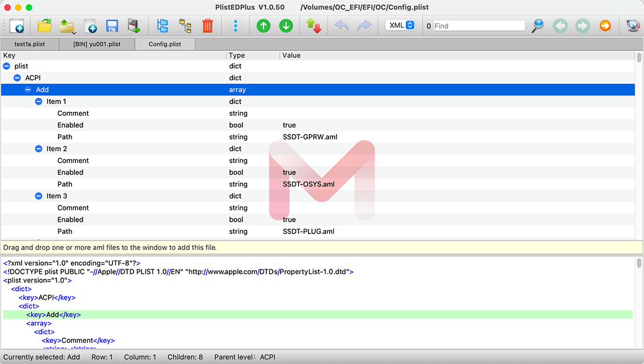Click the <plist version="1.0"> XML line
This screenshot has height=364, width=644.
pos(37,280)
